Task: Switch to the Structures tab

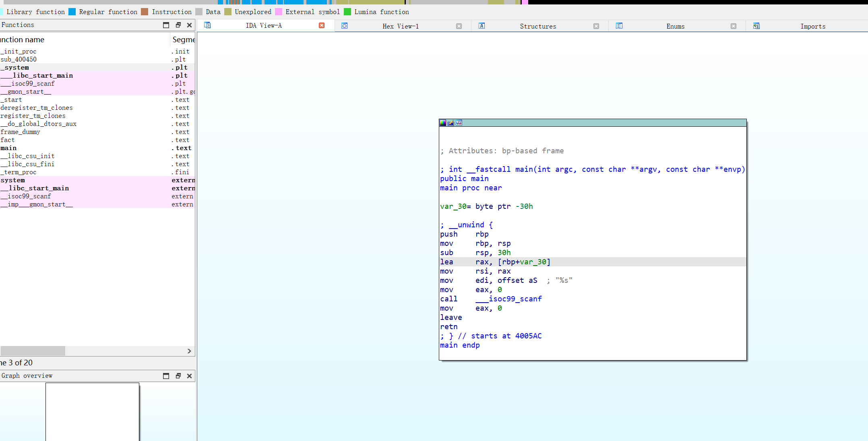Action: click(x=538, y=26)
